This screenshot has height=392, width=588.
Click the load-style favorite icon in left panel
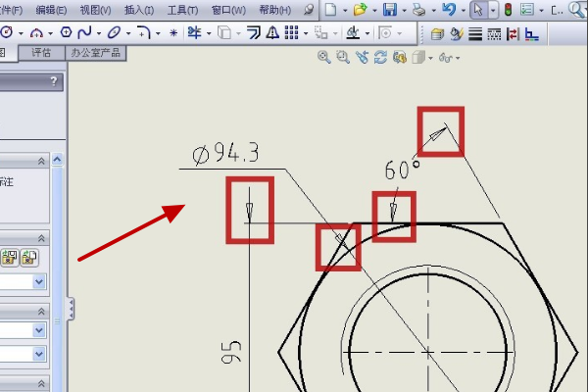coord(29,258)
